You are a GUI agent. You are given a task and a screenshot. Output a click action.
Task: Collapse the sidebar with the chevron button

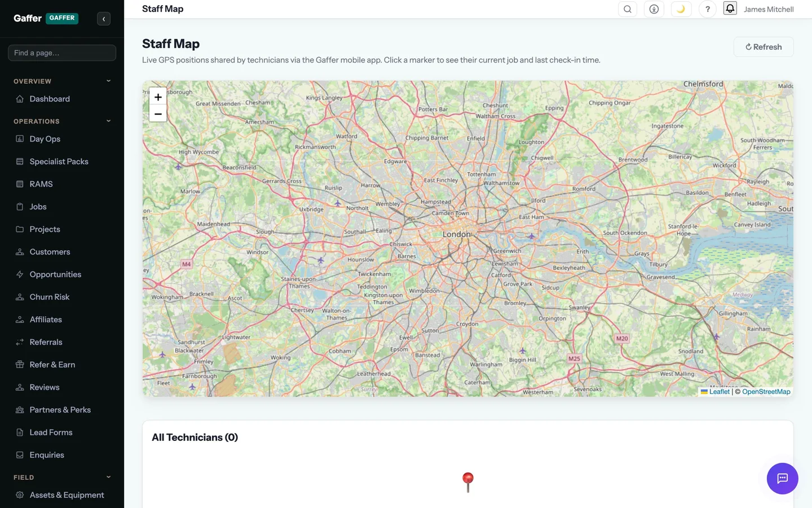click(x=104, y=19)
